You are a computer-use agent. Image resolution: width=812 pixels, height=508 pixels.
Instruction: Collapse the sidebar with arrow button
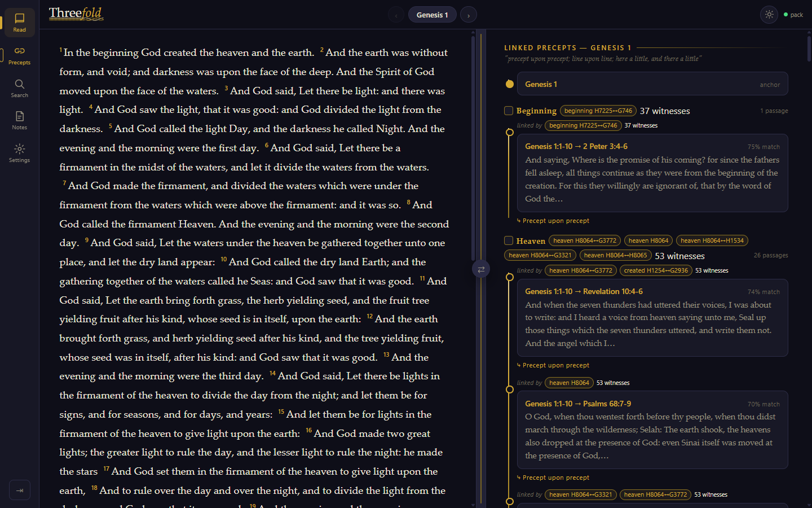click(x=20, y=490)
